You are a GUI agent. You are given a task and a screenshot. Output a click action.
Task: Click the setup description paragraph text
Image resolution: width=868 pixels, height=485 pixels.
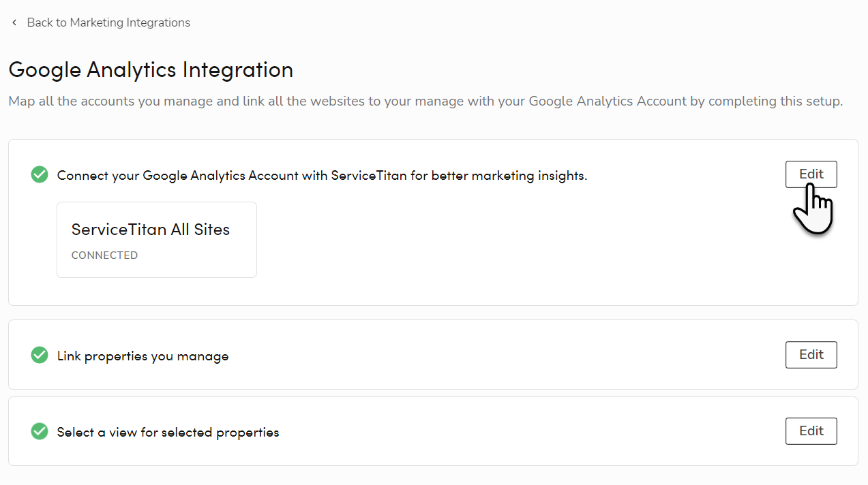tap(425, 101)
